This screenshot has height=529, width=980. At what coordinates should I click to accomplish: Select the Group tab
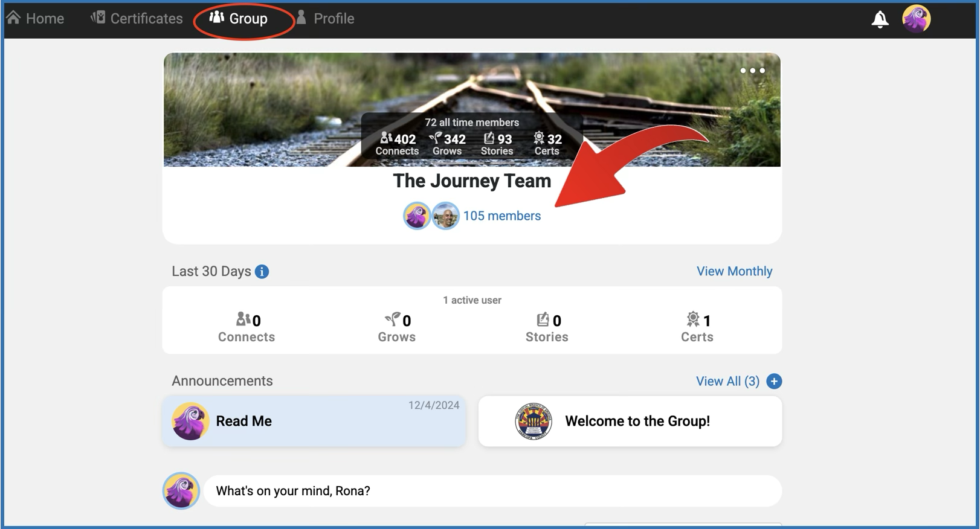point(239,19)
